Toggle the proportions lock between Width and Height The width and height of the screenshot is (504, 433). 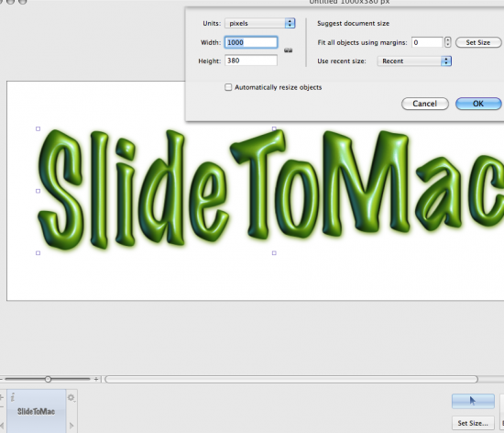pyautogui.click(x=289, y=50)
